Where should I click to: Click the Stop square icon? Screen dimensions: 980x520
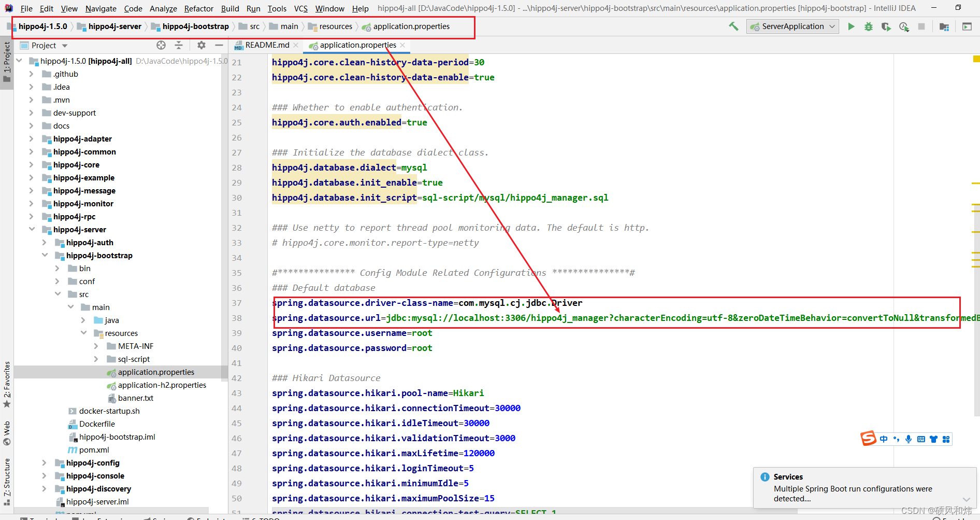[x=921, y=26]
